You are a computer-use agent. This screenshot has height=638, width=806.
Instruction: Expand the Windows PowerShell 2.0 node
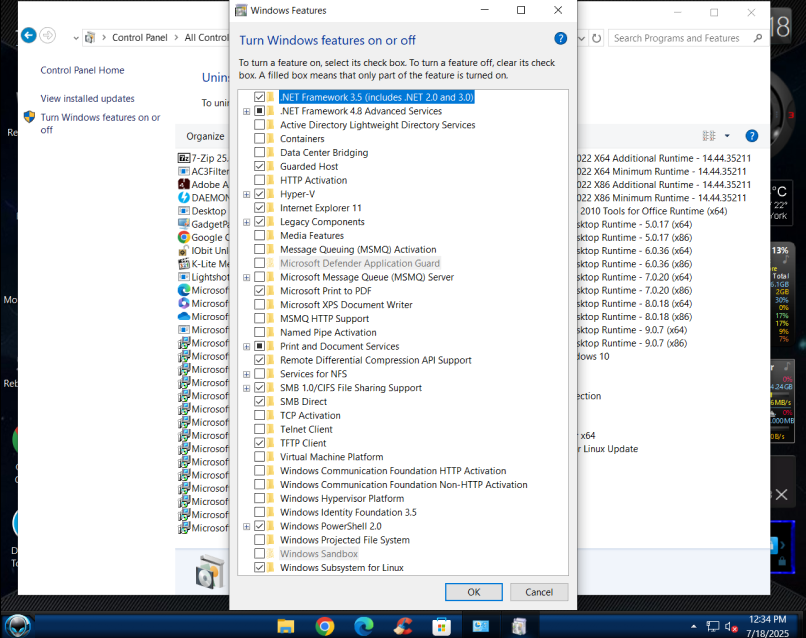[247, 527]
